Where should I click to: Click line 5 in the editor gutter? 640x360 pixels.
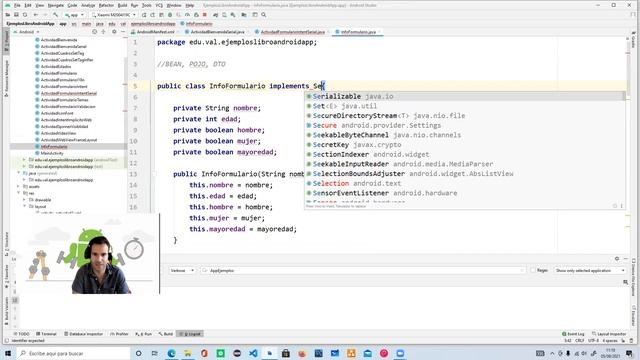pyautogui.click(x=135, y=86)
